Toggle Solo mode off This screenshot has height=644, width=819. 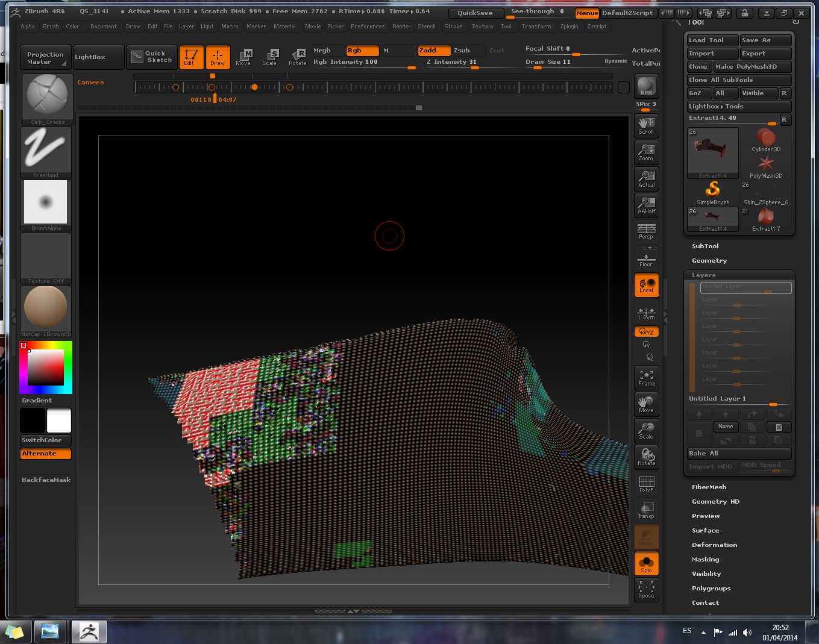[x=646, y=563]
